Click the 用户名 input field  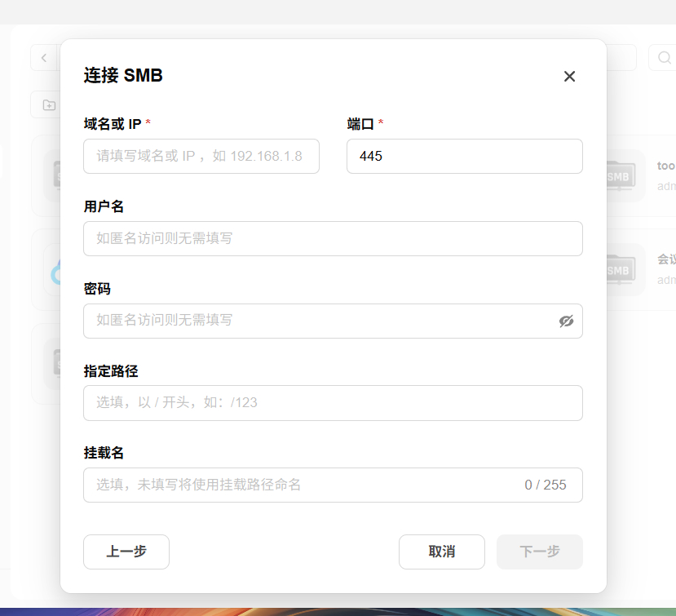click(334, 238)
